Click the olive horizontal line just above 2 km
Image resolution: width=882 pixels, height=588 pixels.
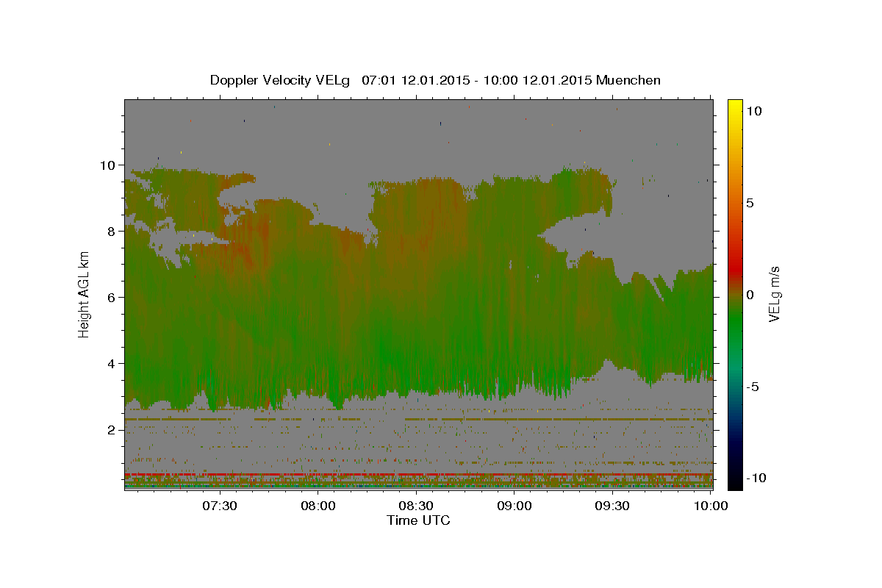(x=419, y=420)
